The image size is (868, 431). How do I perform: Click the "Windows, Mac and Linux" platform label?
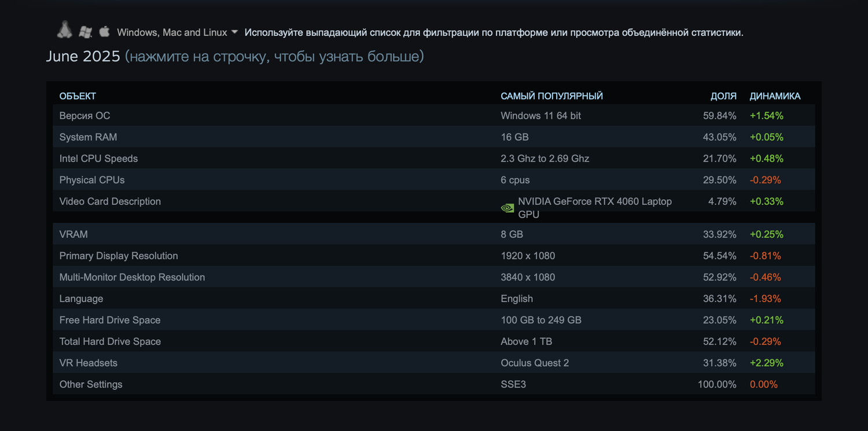click(172, 32)
